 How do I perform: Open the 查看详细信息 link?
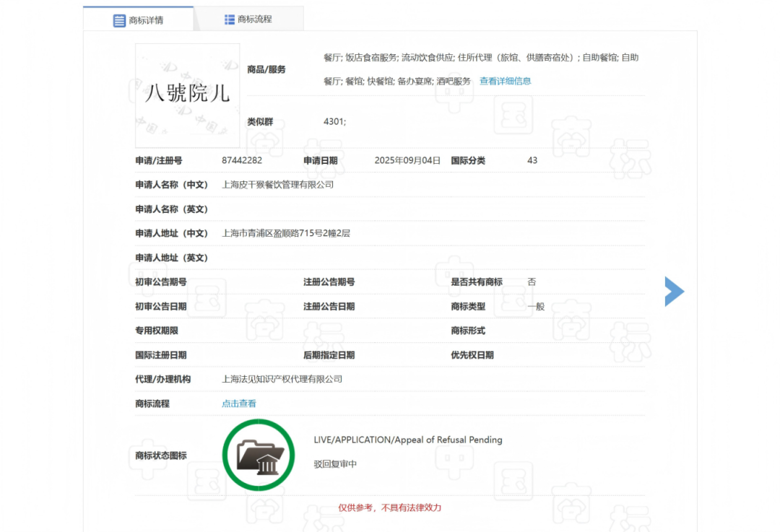point(505,81)
